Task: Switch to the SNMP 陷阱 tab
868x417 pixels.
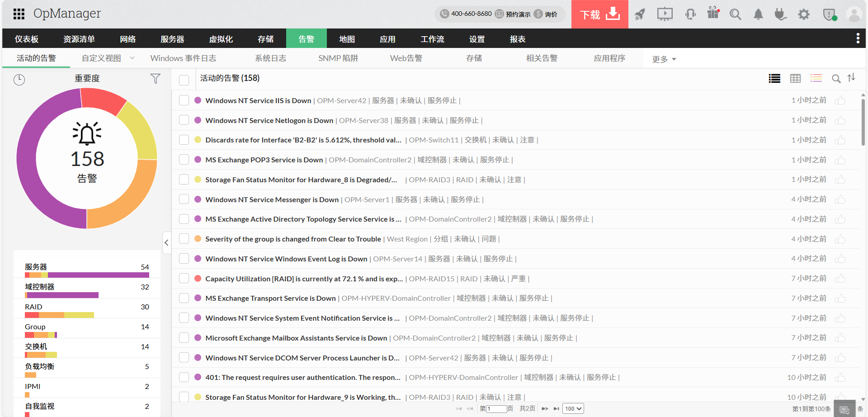Action: (338, 58)
